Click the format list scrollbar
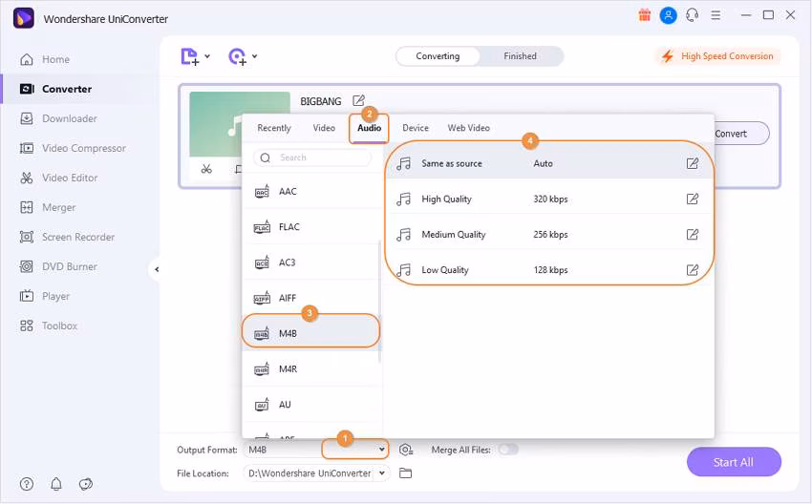The image size is (812, 504). coord(380,303)
